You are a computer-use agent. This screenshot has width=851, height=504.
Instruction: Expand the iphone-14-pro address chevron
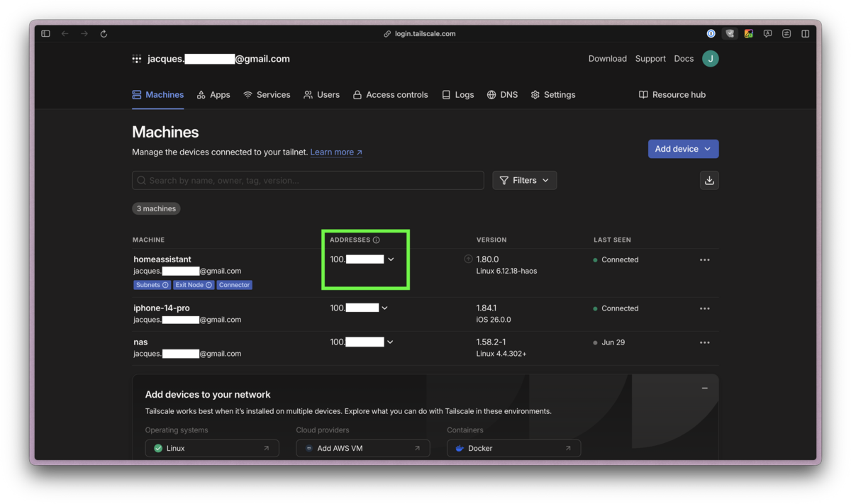point(385,308)
